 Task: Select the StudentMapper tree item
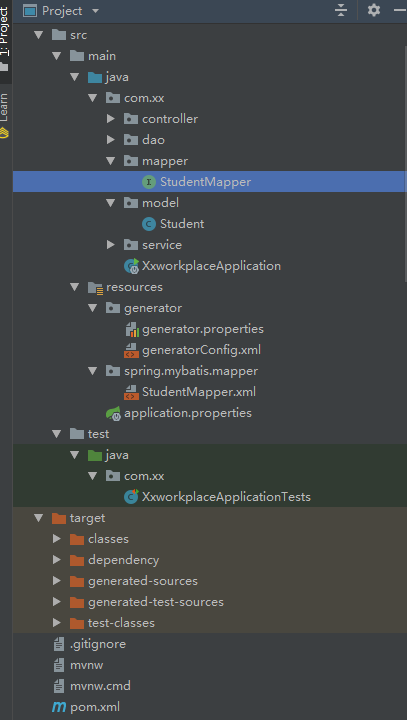(209, 182)
